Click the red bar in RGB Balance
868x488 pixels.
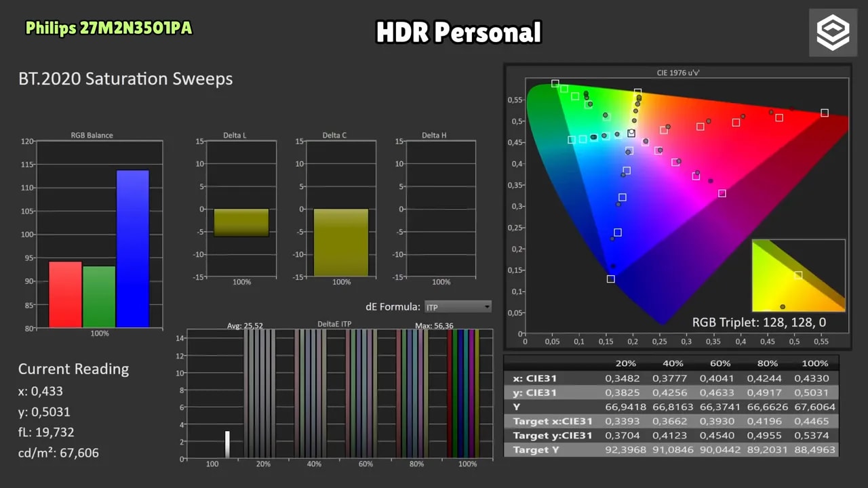pos(65,294)
